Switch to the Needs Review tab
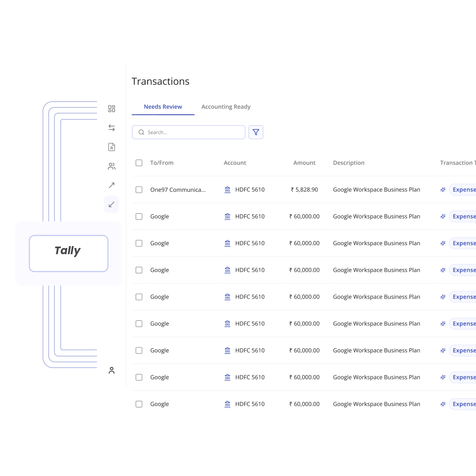This screenshot has width=476, height=476. (x=163, y=107)
